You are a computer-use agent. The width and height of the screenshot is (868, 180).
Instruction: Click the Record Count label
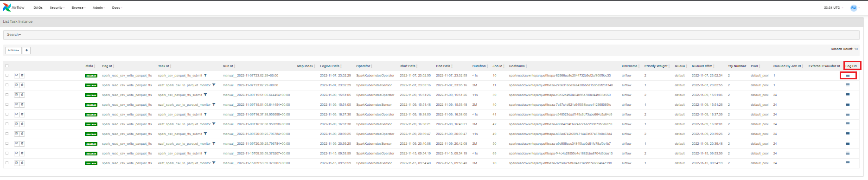tap(842, 49)
